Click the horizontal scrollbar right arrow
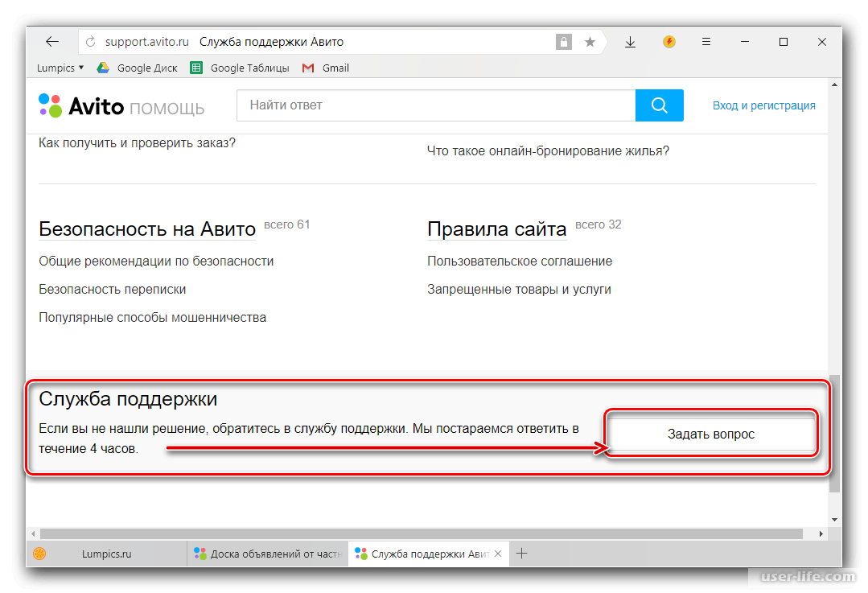The width and height of the screenshot is (868, 593). click(x=821, y=533)
